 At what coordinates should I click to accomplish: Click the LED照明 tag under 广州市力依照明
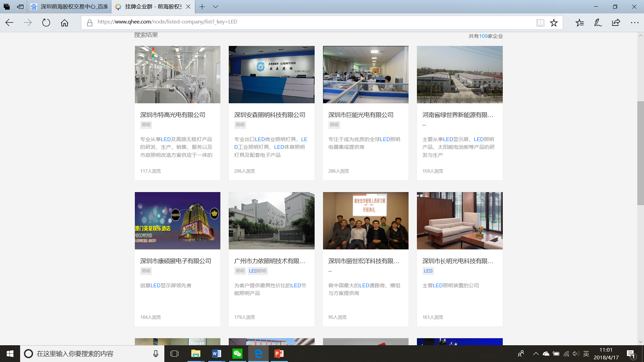[x=258, y=271]
